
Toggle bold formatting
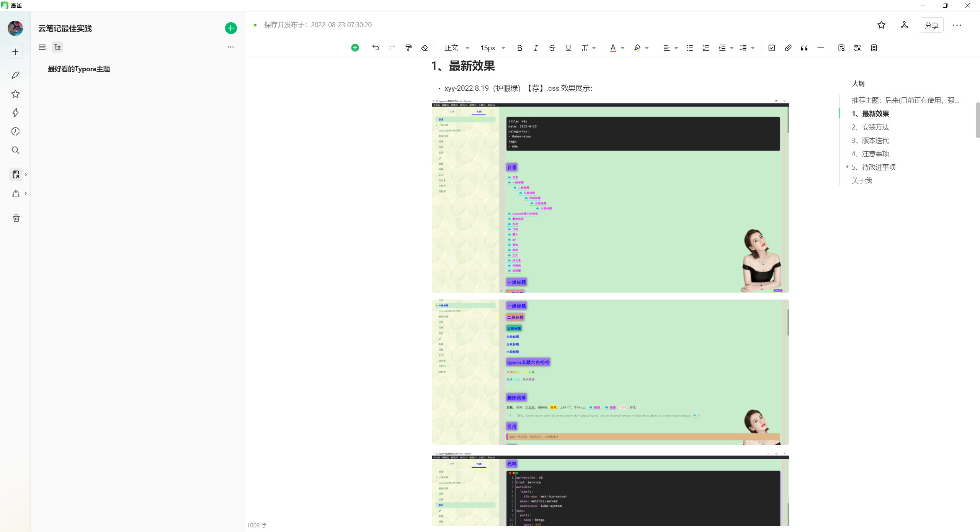[519, 48]
